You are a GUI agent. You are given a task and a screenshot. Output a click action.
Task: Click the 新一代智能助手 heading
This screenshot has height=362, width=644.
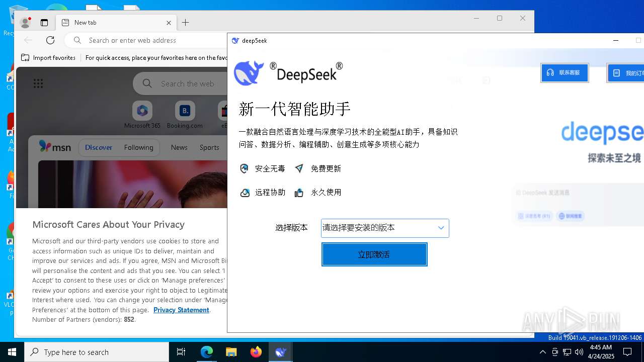pos(295,109)
